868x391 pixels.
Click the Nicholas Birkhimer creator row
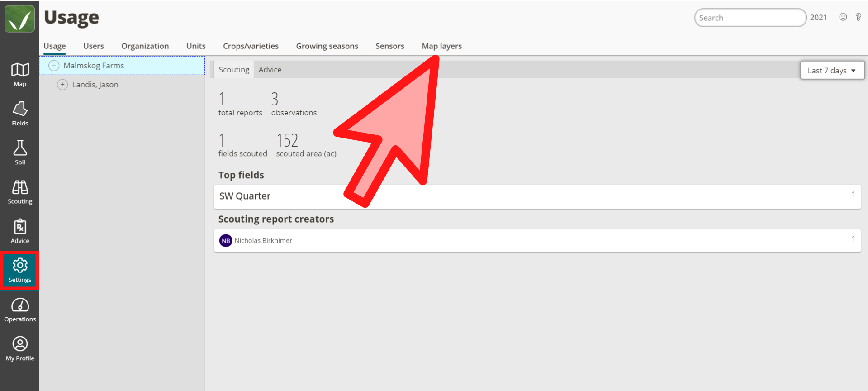(x=537, y=241)
